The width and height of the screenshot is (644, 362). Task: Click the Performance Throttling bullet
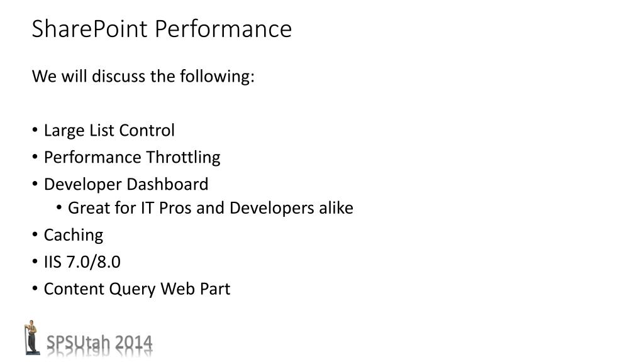132,158
